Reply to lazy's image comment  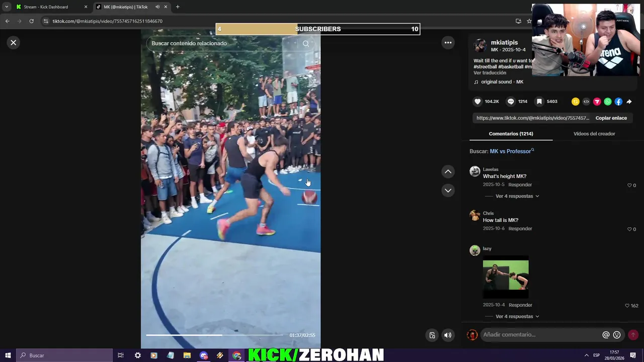click(520, 305)
